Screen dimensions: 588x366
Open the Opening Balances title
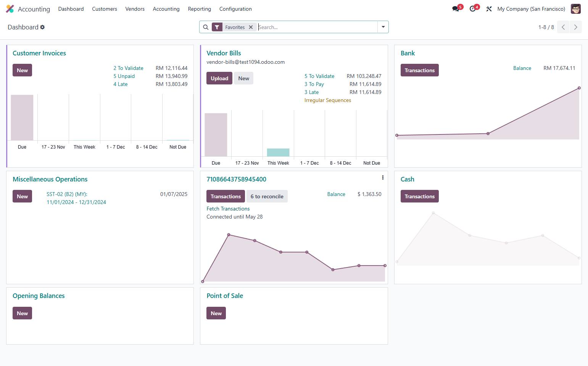pyautogui.click(x=39, y=296)
